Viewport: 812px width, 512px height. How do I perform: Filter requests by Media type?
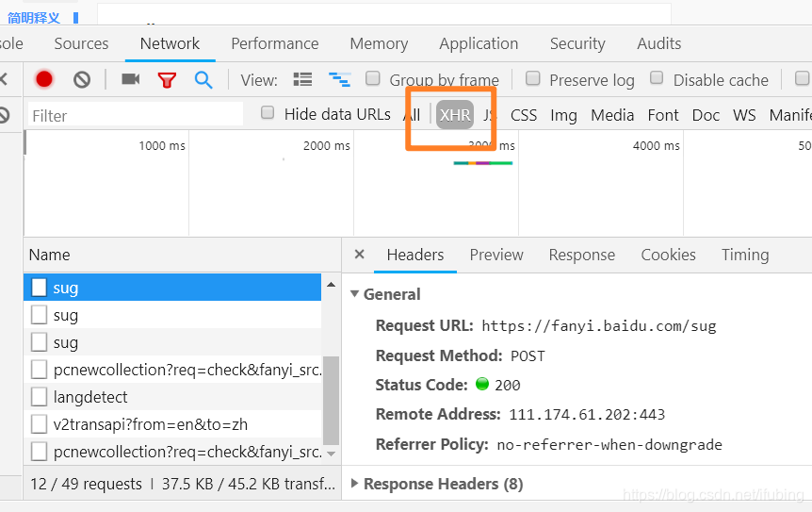tap(612, 114)
